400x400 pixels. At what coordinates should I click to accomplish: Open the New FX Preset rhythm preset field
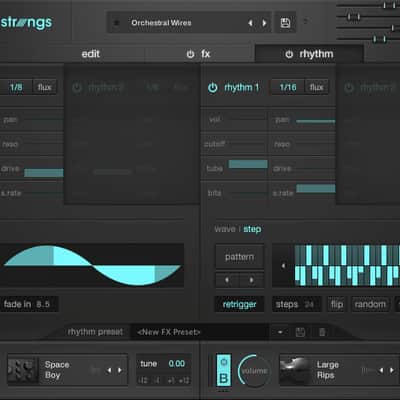point(199,332)
